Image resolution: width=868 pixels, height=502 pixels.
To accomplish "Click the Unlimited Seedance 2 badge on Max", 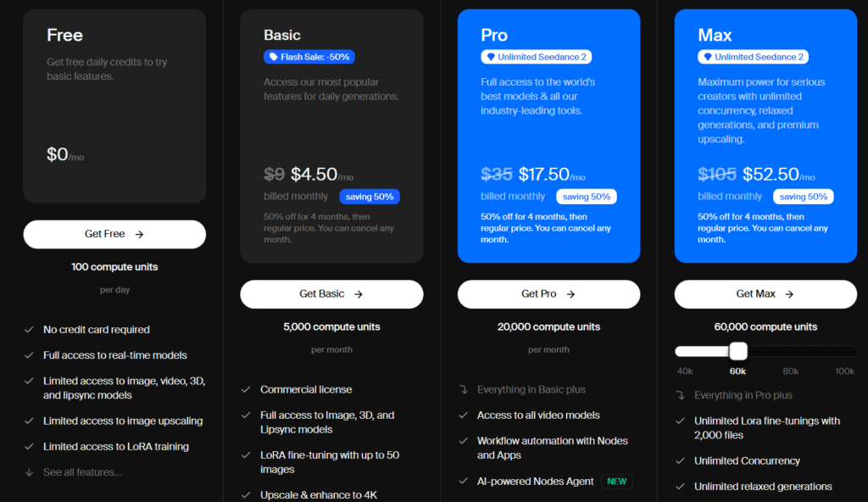I will point(753,56).
